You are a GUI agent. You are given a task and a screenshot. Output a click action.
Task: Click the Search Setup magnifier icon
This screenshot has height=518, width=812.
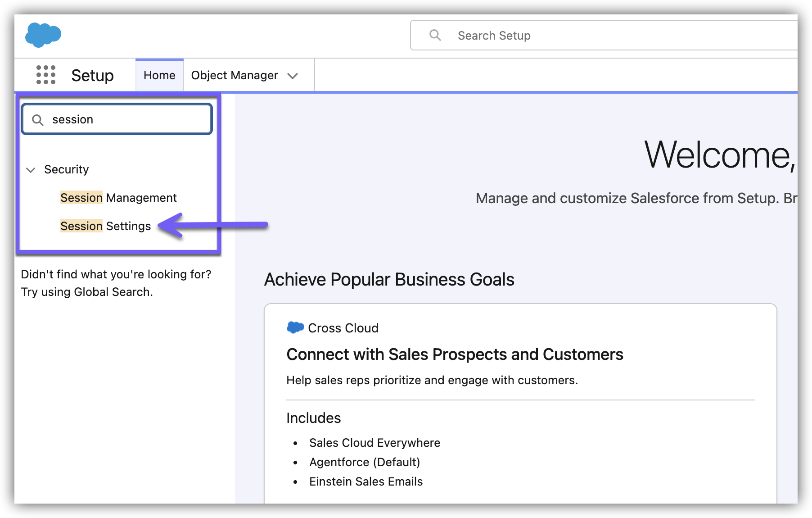pos(435,35)
